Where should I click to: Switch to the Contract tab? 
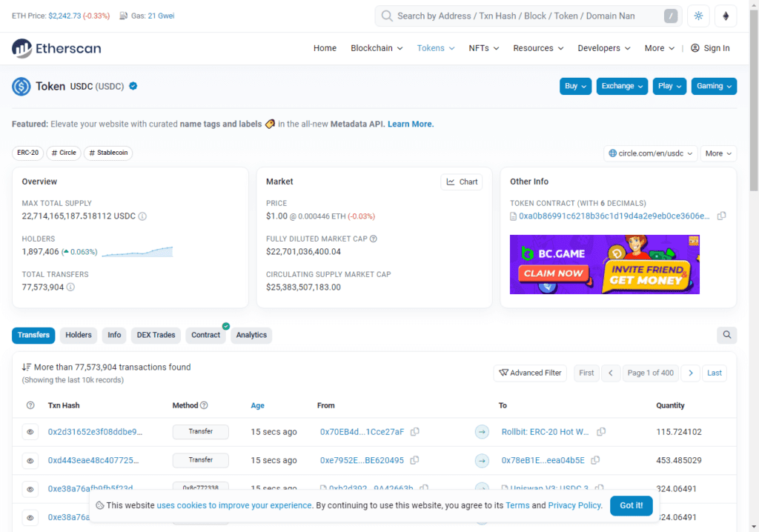coord(206,335)
